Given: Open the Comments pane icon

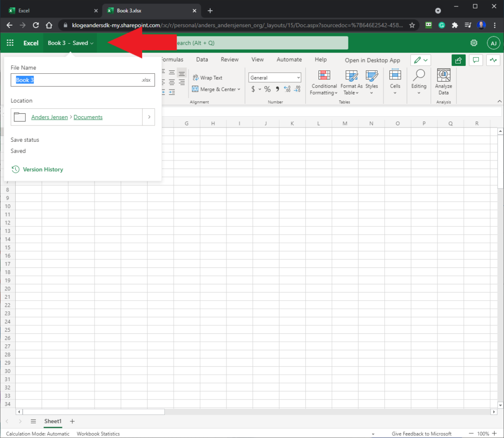Looking at the screenshot, I should tap(476, 60).
